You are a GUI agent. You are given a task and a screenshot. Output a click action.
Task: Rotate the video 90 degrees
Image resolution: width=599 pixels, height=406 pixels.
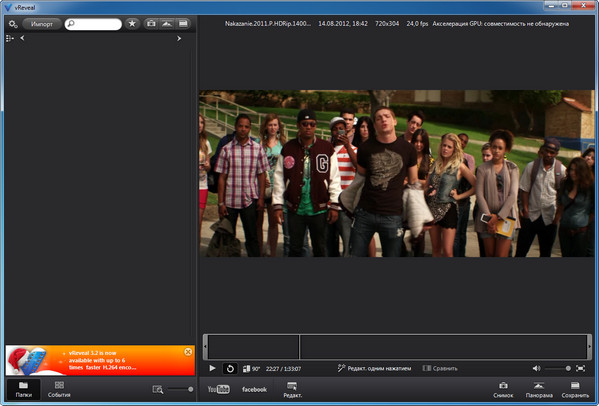point(251,369)
